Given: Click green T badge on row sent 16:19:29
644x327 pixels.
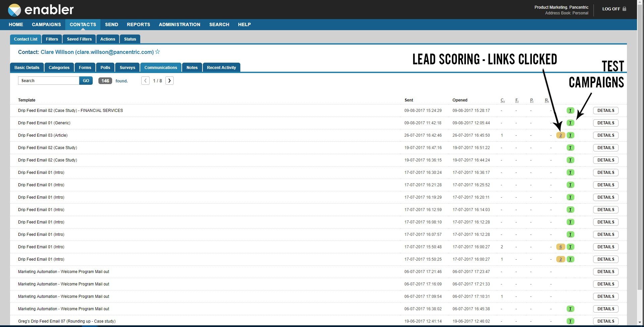Looking at the screenshot, I should tap(570, 197).
